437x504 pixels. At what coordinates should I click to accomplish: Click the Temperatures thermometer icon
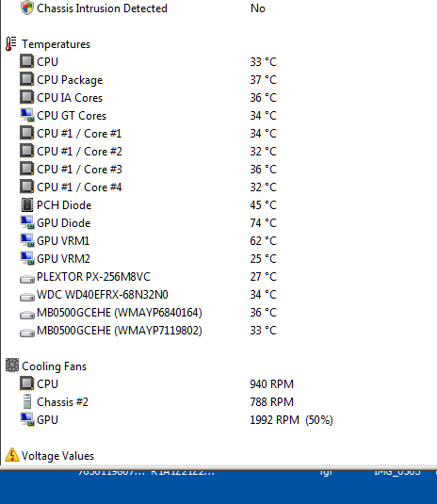pyautogui.click(x=11, y=43)
